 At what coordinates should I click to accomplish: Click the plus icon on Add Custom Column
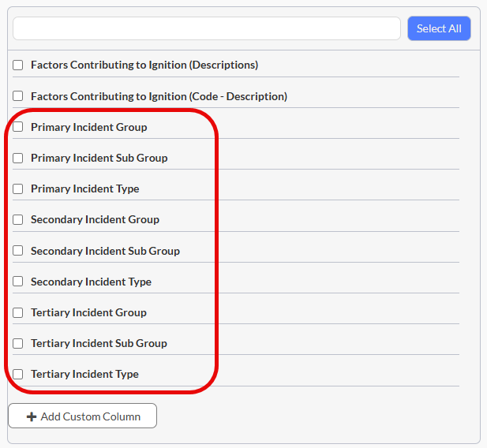click(x=32, y=416)
